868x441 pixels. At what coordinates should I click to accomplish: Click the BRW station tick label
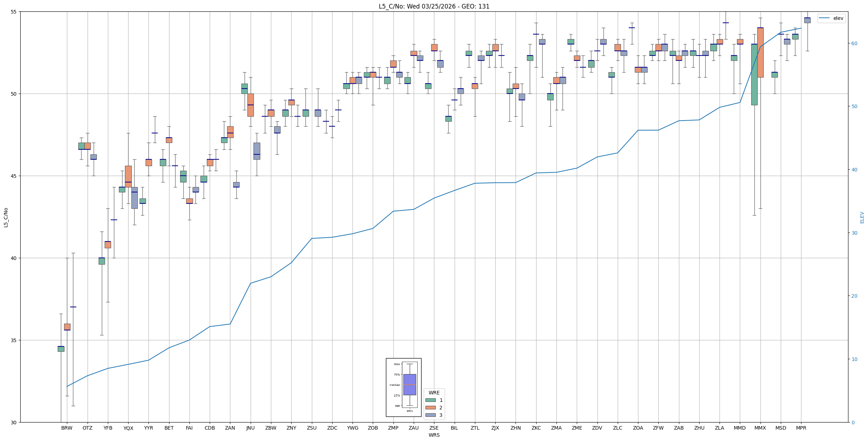coord(67,428)
